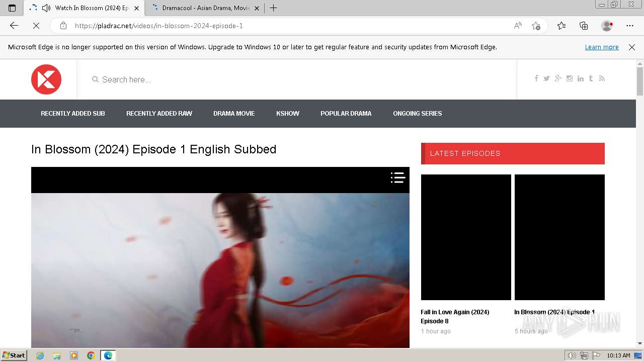The image size is (644, 362).
Task: Open the Tumblr social icon
Action: click(591, 78)
